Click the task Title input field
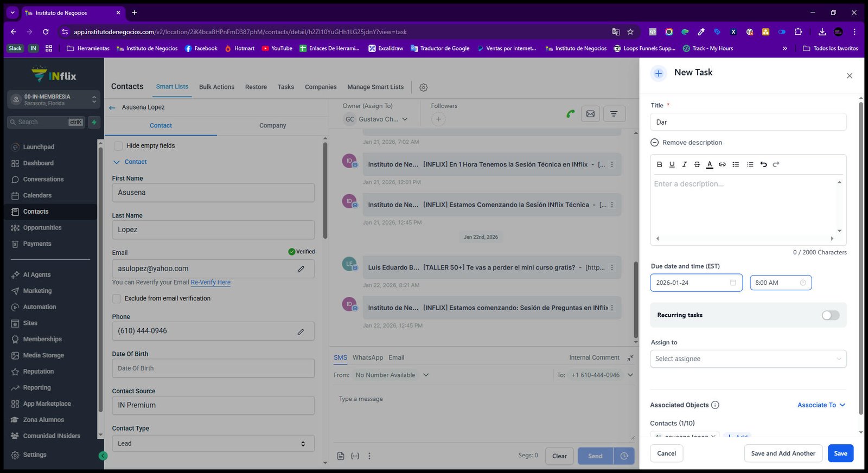This screenshot has width=868, height=473. tap(748, 122)
